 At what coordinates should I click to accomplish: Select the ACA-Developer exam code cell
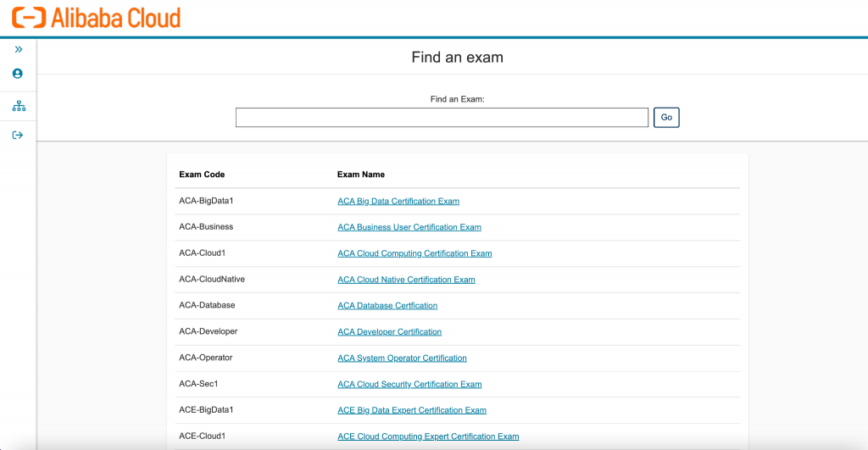click(209, 331)
